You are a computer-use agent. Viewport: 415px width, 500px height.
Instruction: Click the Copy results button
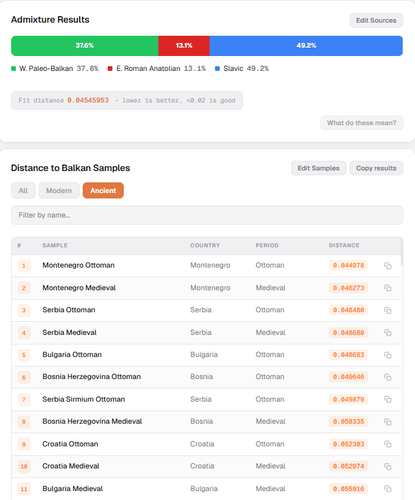tap(376, 168)
